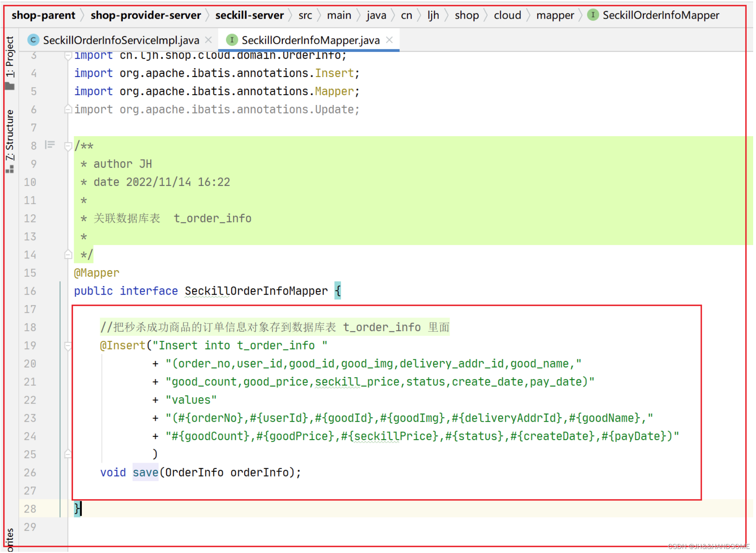Collapse the imports fold near line 3
The image size is (756, 553).
coord(68,56)
